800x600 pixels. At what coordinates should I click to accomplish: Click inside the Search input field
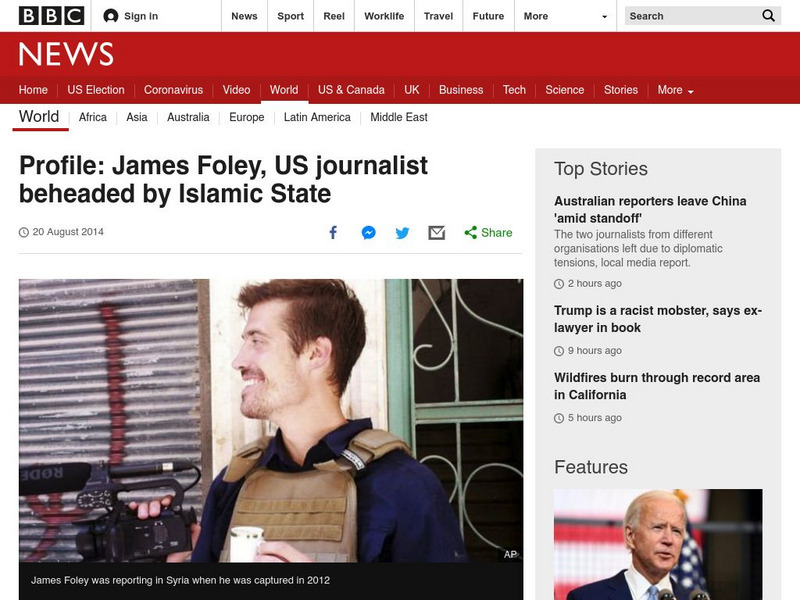[x=680, y=15]
